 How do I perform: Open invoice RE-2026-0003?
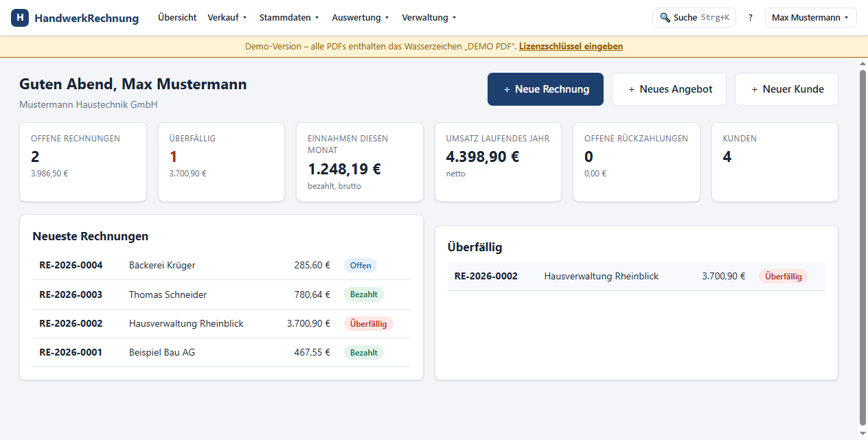tap(71, 294)
